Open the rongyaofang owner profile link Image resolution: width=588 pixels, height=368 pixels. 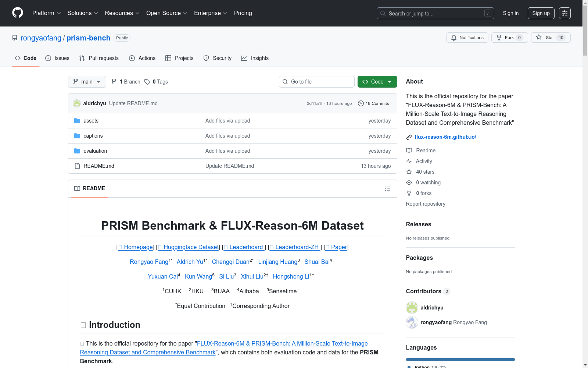click(x=41, y=38)
